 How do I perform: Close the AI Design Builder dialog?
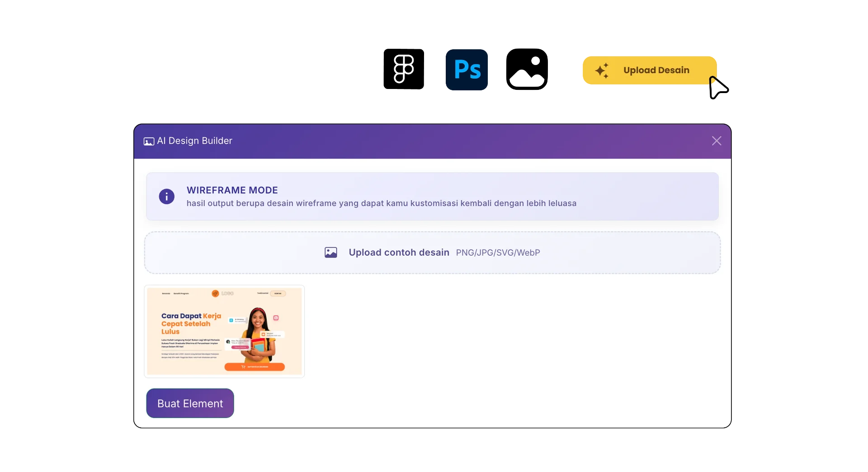tap(716, 141)
